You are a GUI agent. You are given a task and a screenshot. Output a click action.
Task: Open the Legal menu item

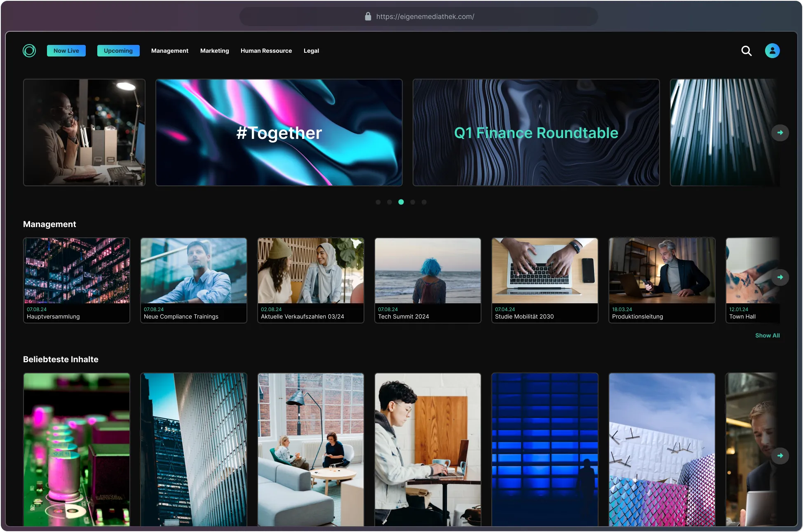coord(311,51)
